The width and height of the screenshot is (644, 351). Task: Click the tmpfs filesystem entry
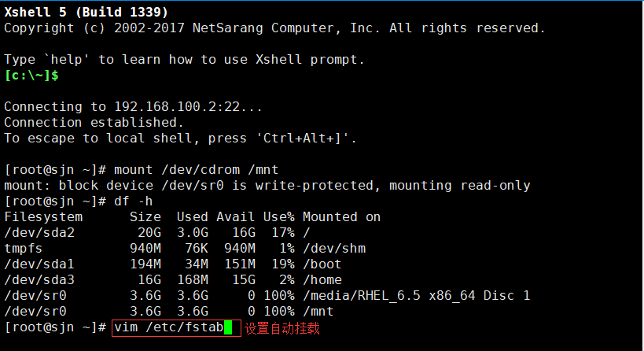coord(24,249)
